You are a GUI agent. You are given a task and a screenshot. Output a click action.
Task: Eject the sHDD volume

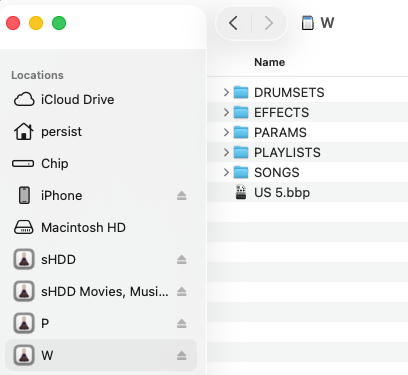(x=182, y=260)
